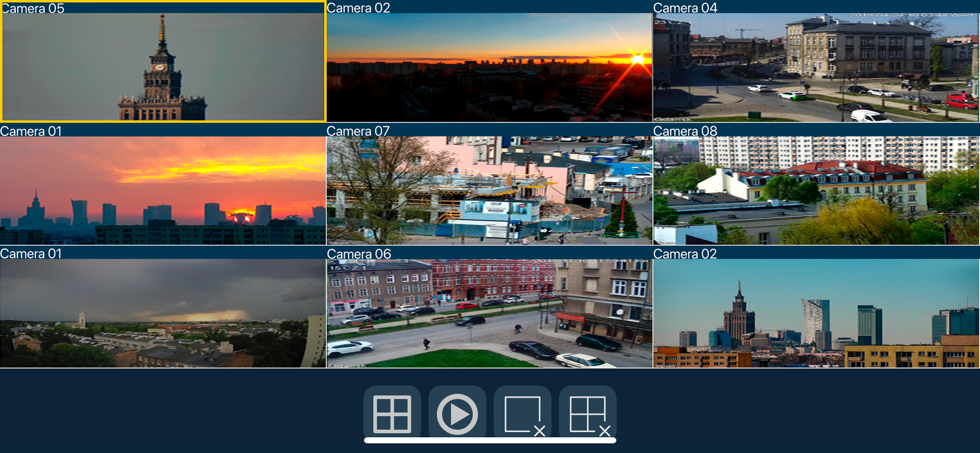Image resolution: width=980 pixels, height=453 pixels.
Task: Click the close all grid views icon
Action: pos(588,414)
